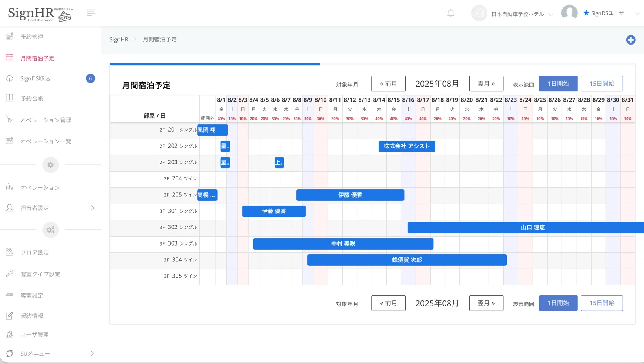Click the top 翌月 button
The width and height of the screenshot is (644, 363).
(x=486, y=84)
